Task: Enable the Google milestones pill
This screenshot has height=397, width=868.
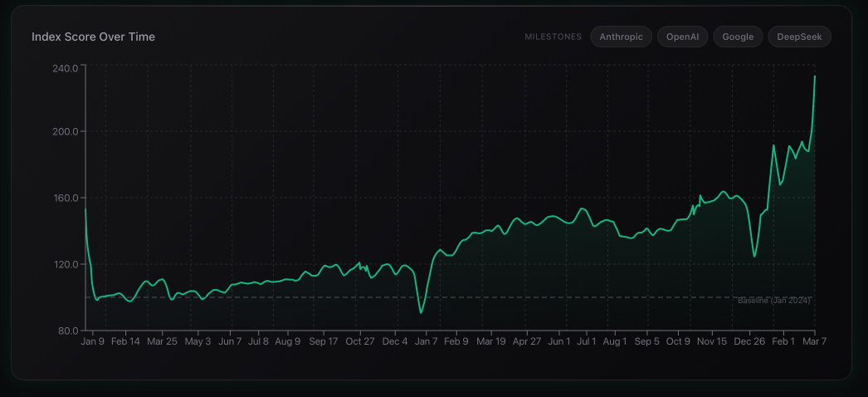Action: coord(738,37)
